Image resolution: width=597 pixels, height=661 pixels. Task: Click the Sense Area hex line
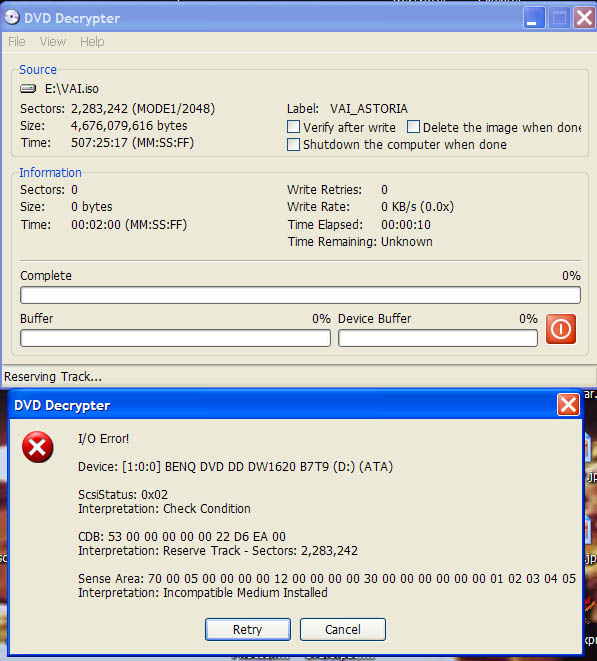tap(327, 578)
